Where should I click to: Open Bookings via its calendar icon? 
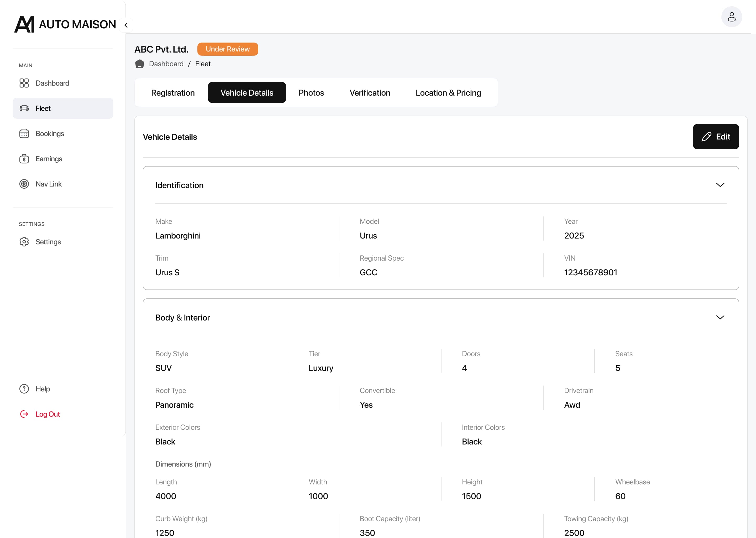[24, 133]
